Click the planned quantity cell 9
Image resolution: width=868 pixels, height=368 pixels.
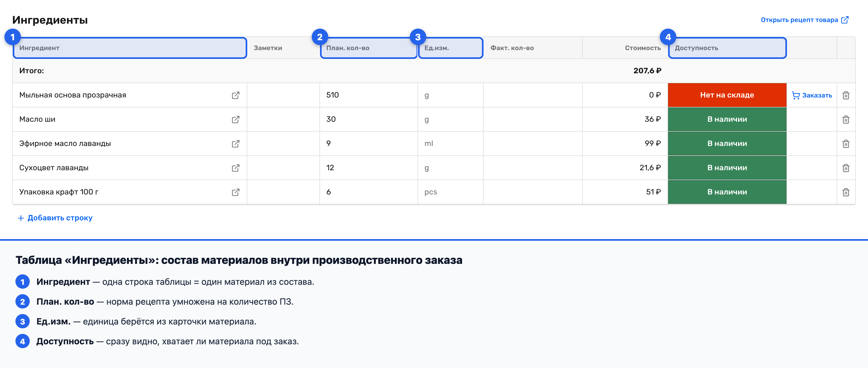[x=369, y=144]
